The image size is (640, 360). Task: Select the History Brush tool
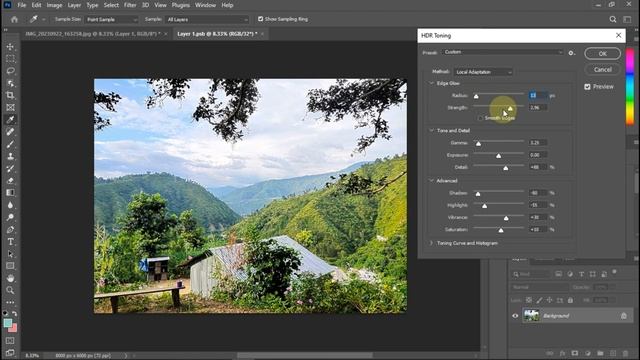coord(10,169)
